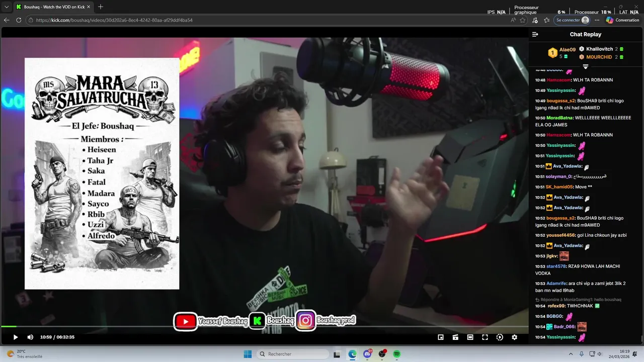Click the chat panel scrollbar
The image size is (644, 362).
tap(642, 339)
